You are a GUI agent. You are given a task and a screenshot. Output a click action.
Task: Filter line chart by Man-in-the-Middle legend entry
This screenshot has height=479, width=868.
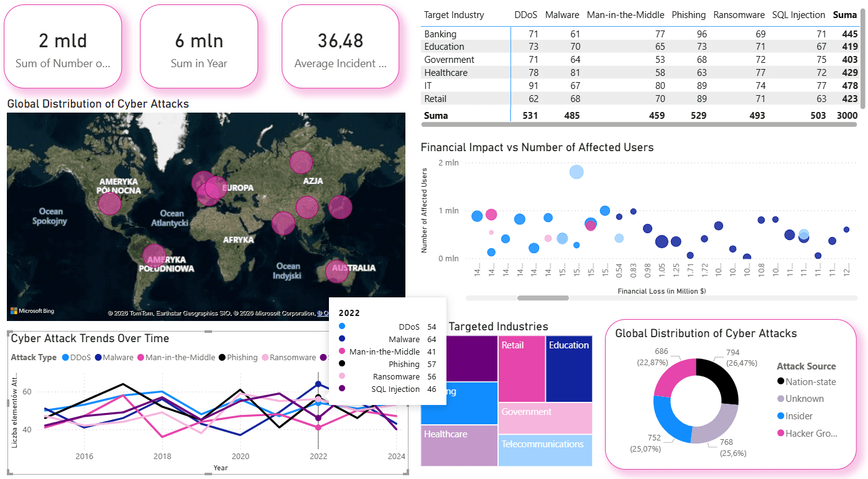[x=176, y=357]
